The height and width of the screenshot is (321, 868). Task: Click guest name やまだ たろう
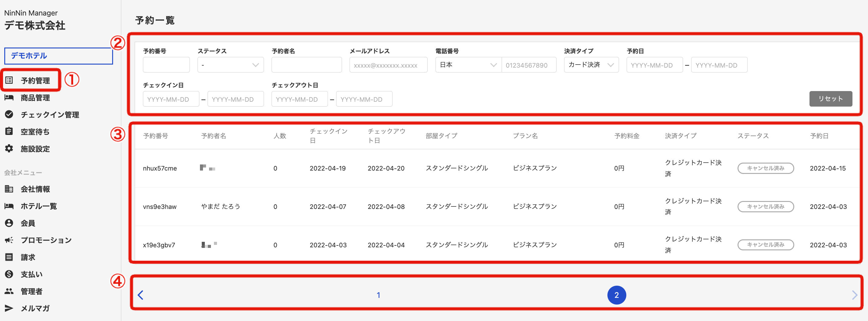[221, 206]
